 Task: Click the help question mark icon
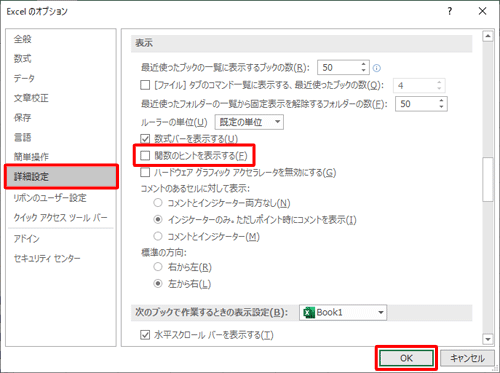(450, 11)
